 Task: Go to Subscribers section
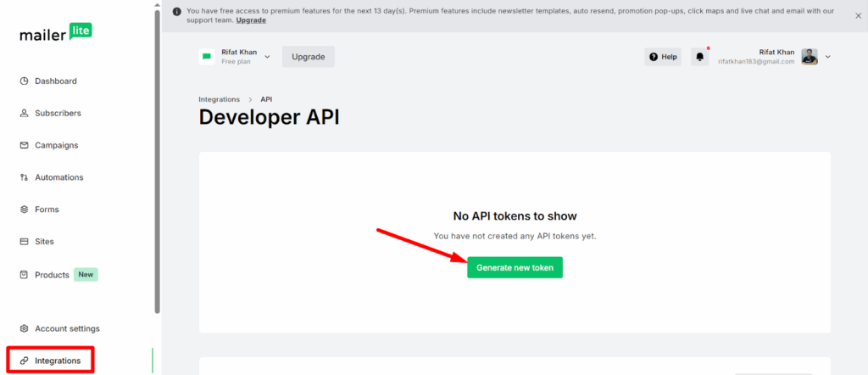pos(58,113)
